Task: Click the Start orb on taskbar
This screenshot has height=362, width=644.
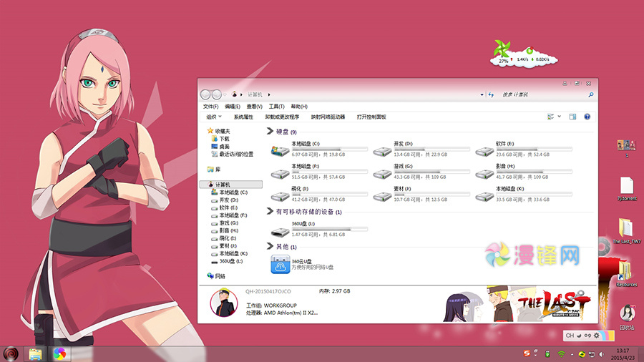Action: (x=11, y=353)
